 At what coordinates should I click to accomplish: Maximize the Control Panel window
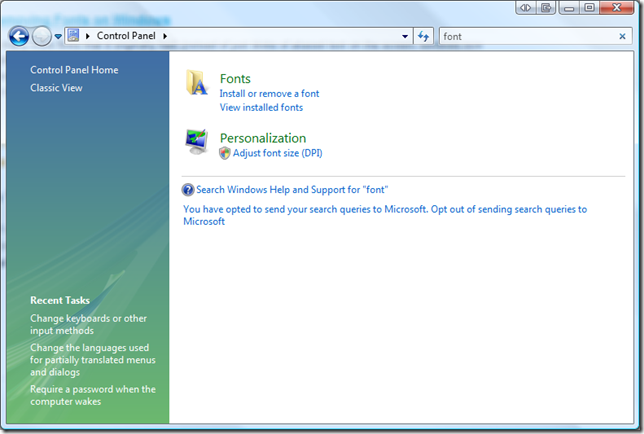click(589, 7)
